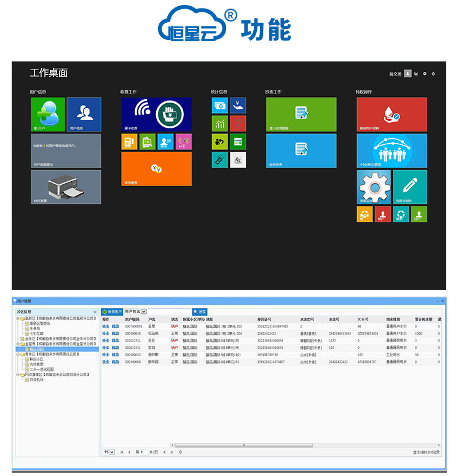The height and width of the screenshot is (476, 461).
Task: Click the 水表型号 column header
Action: coord(307,319)
